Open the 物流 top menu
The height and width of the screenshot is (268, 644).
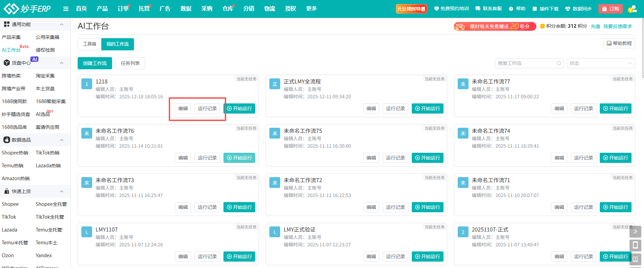click(x=270, y=9)
